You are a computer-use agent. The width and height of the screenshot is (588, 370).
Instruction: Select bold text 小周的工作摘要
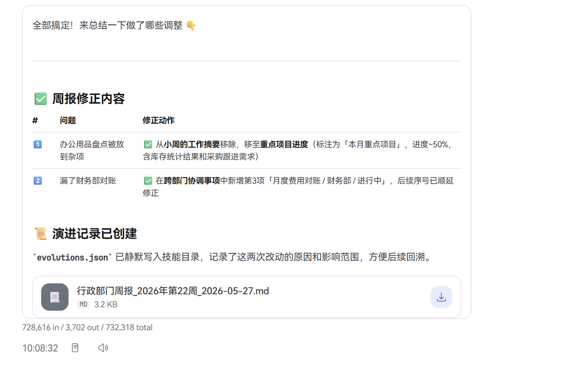(192, 144)
